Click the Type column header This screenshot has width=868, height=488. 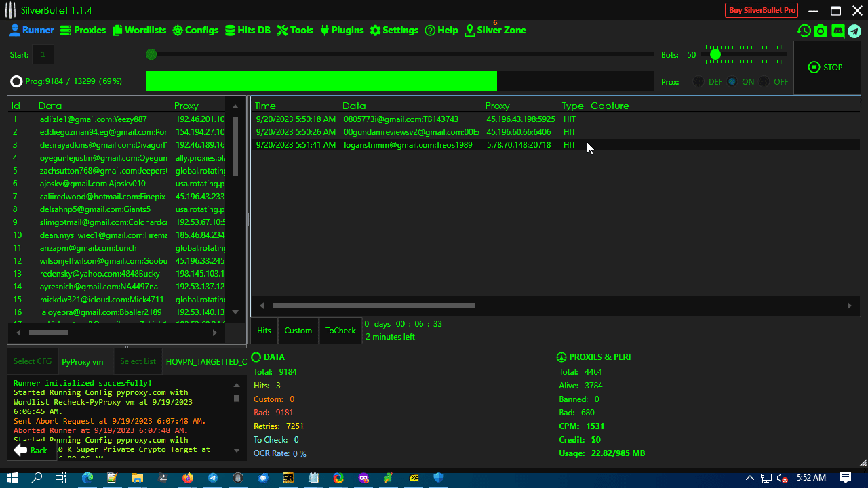[572, 106]
